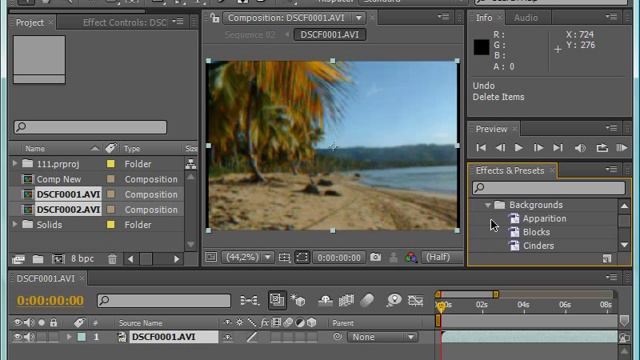640x360 pixels.
Task: Jump to last frame in Preview panel
Action: (558, 148)
